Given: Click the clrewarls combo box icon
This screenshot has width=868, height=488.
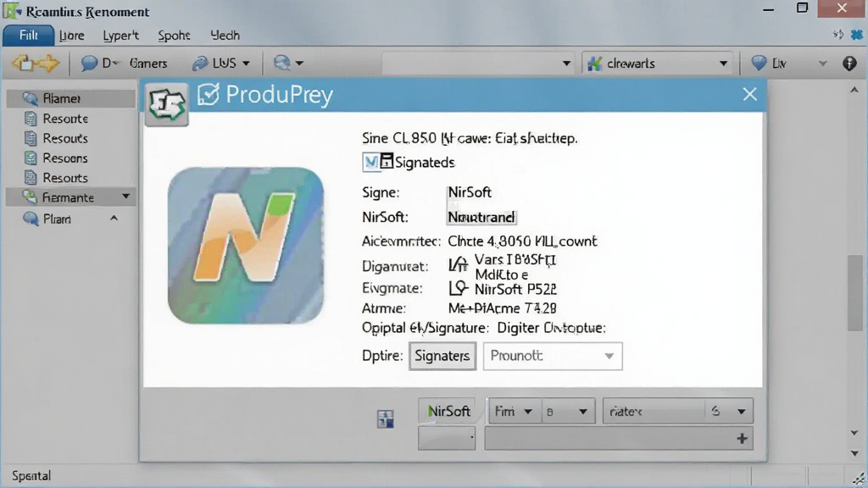Looking at the screenshot, I should 594,64.
